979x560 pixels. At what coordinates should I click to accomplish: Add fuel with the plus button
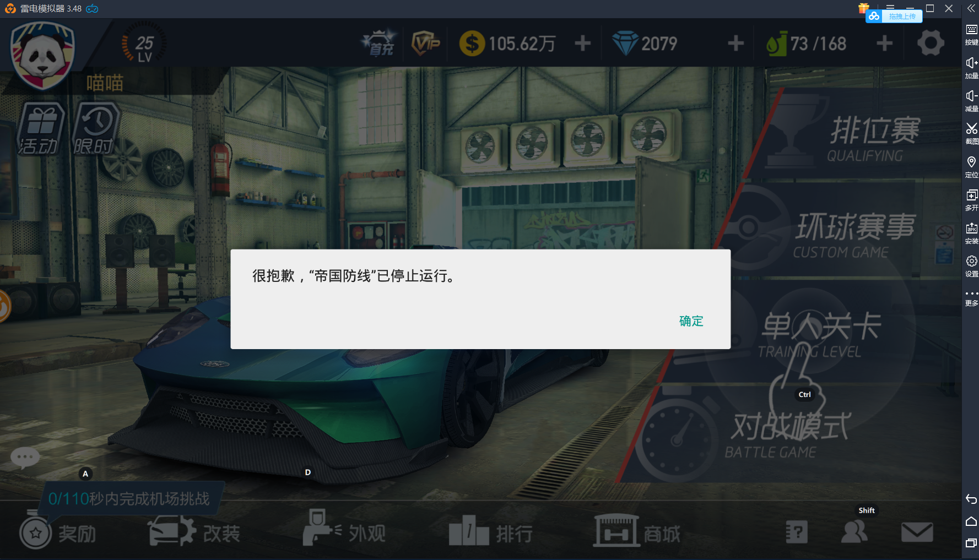[884, 44]
